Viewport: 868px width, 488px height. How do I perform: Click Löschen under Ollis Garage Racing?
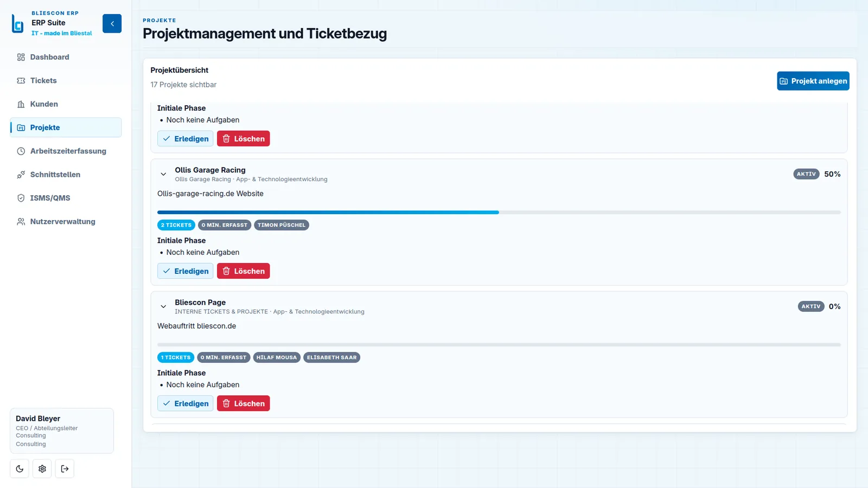(243, 271)
